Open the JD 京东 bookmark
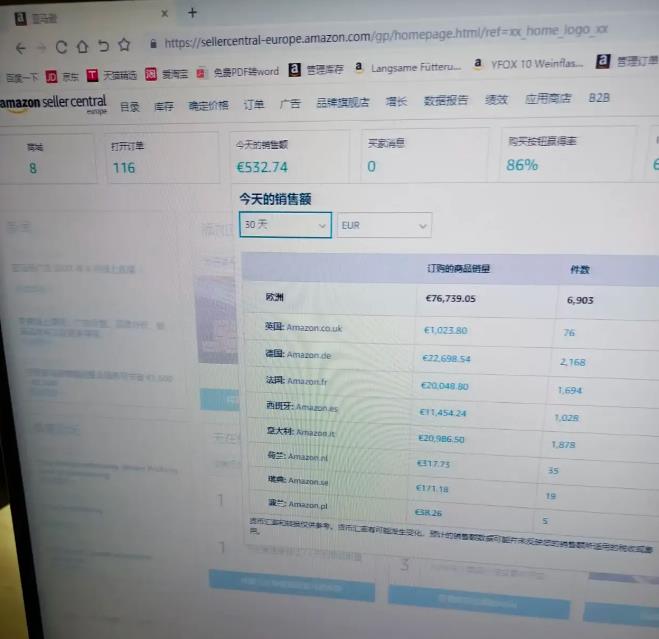Viewport: 659px width, 639px height. point(62,77)
